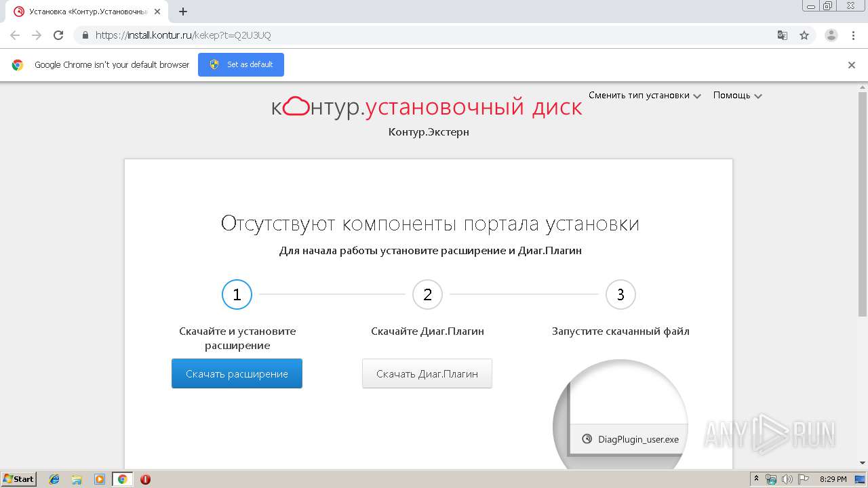Click the red Opera-style taskbar icon
This screenshot has height=488, width=868.
tap(145, 479)
